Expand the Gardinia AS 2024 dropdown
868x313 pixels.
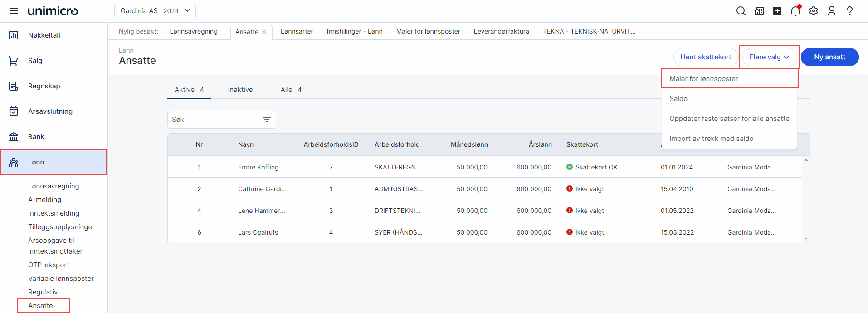(x=155, y=11)
